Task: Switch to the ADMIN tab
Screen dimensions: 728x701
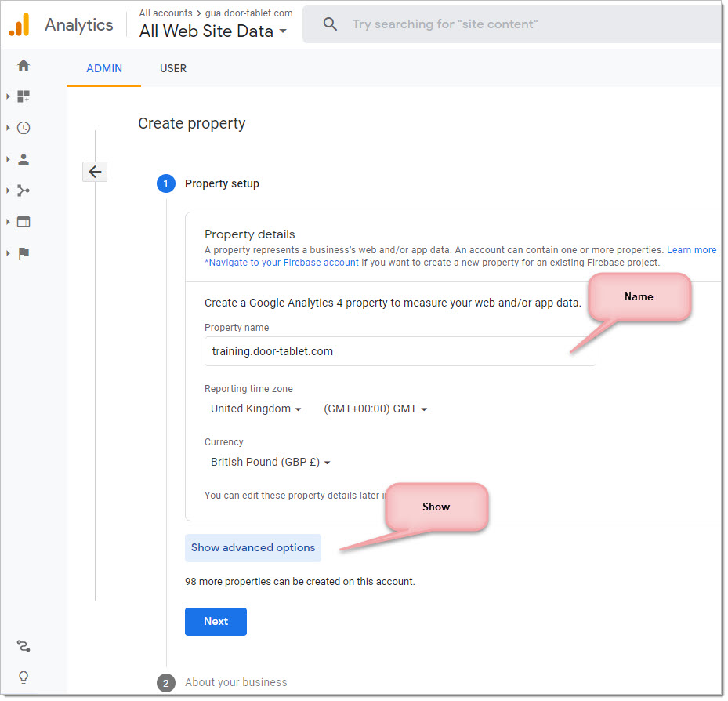Action: (104, 69)
